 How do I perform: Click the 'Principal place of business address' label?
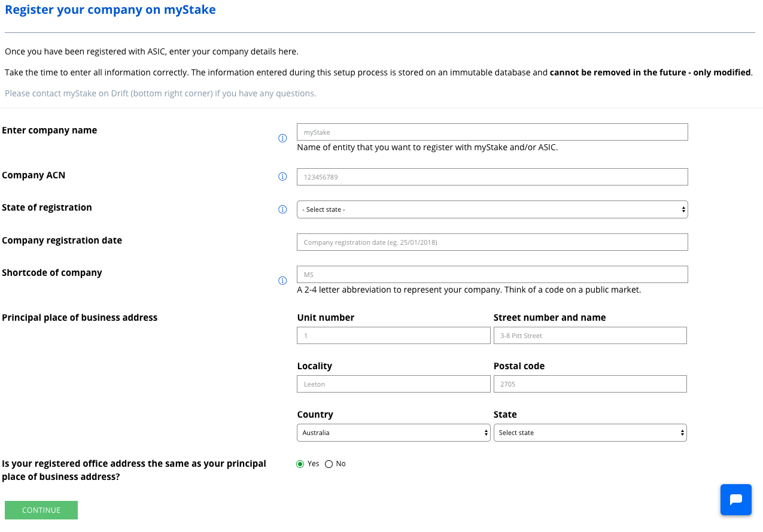(80, 318)
